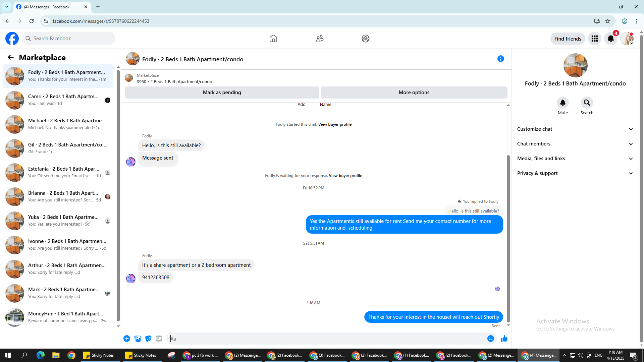The width and height of the screenshot is (644, 362).
Task: Open the Chrome three-dot menu
Action: pos(637,21)
